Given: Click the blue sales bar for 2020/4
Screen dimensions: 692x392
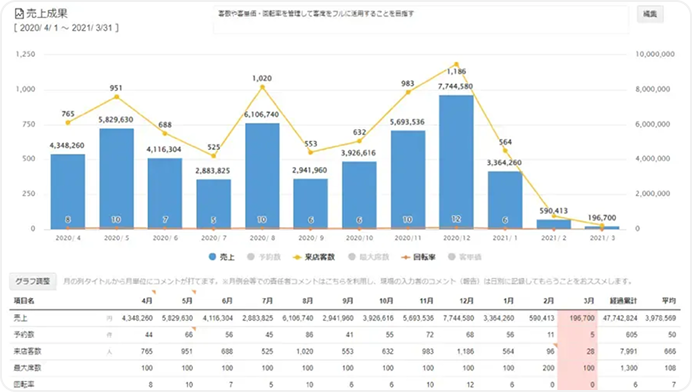Looking at the screenshot, I should [x=68, y=192].
